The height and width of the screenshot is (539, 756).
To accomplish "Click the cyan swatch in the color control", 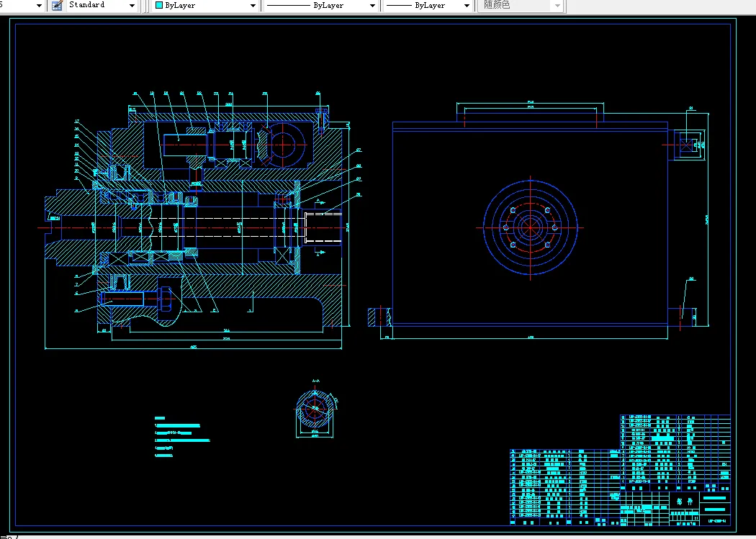I will coord(159,6).
